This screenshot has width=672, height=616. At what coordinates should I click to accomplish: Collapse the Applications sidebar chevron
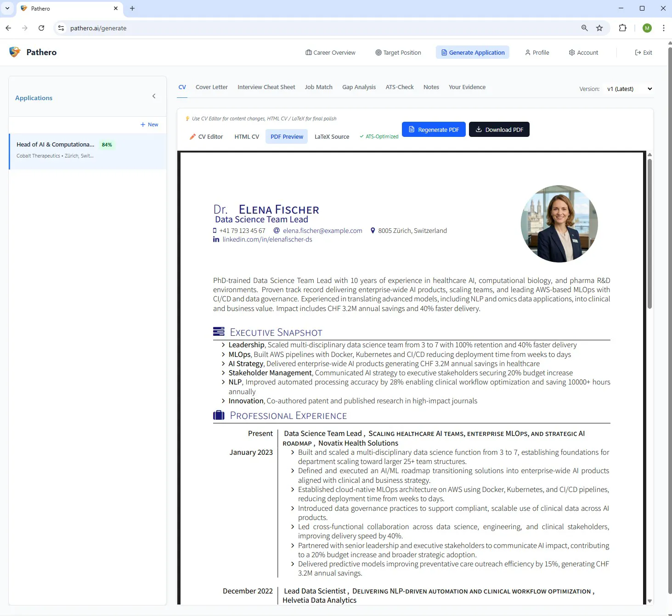click(154, 96)
